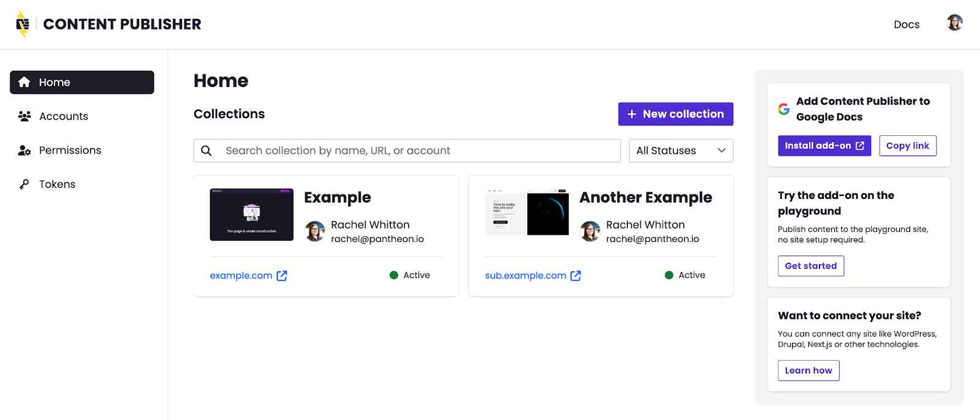980x420 pixels.
Task: Open the Example collection thumbnail
Action: click(x=252, y=215)
